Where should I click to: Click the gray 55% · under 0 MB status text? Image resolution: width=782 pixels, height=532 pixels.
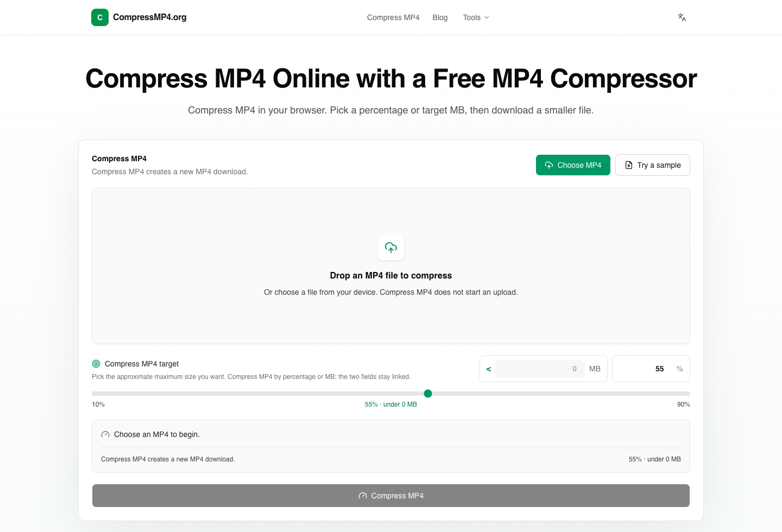[x=655, y=459]
